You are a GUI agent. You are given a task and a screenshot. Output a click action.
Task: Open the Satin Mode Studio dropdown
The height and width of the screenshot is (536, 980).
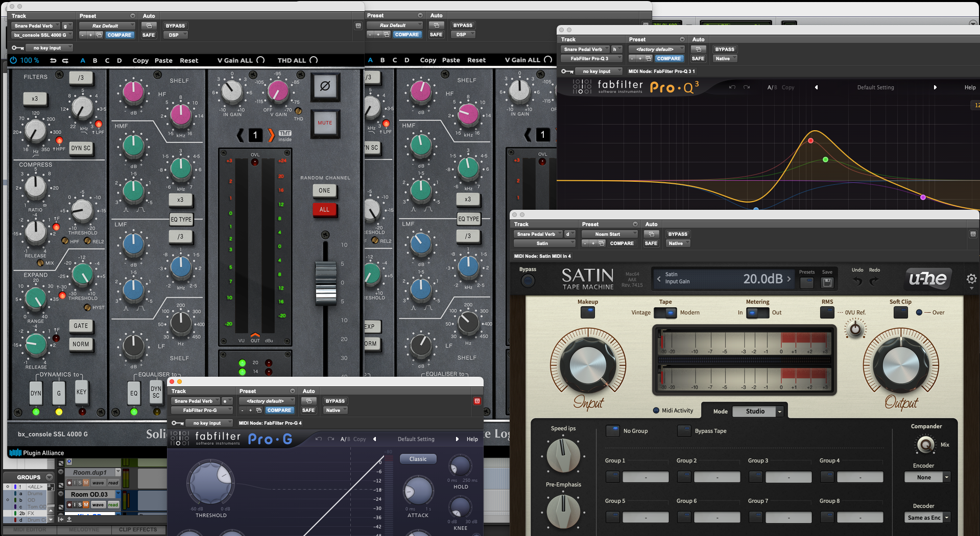pyautogui.click(x=758, y=411)
